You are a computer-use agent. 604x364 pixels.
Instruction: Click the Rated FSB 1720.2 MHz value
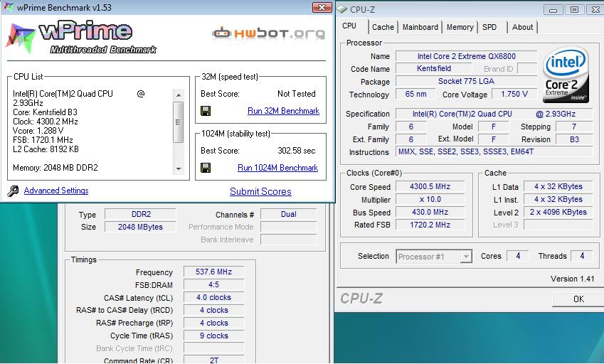click(x=430, y=225)
